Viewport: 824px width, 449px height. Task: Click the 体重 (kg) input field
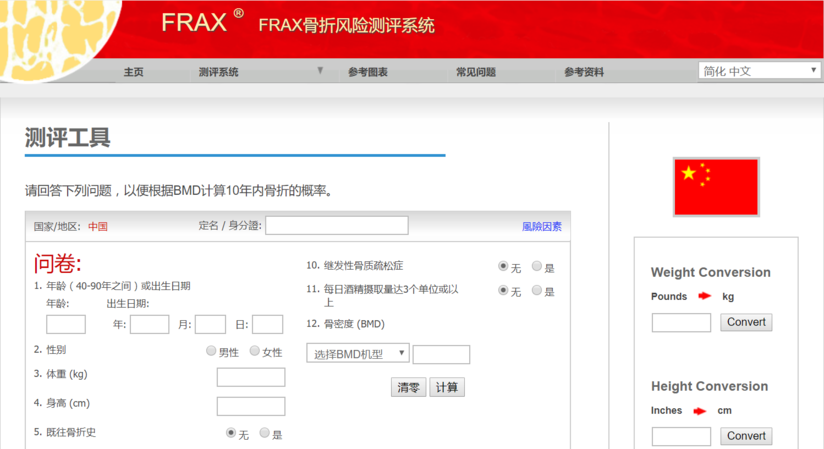(251, 377)
